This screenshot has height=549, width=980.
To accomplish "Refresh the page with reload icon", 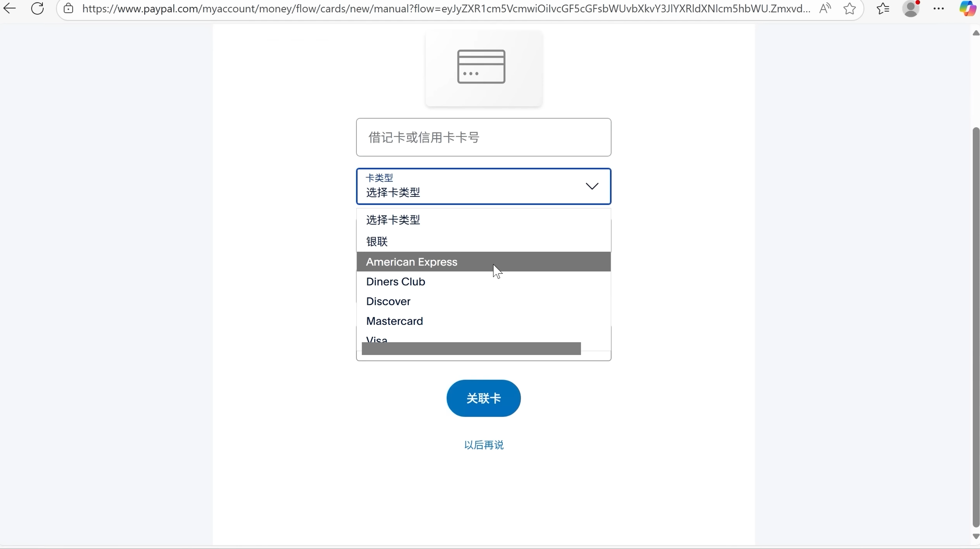I will point(37,8).
